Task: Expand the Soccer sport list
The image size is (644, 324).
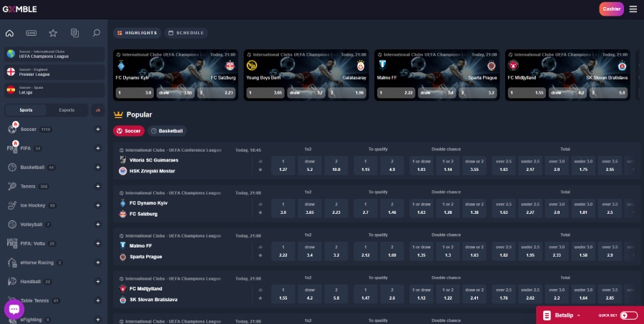Action: pos(98,129)
